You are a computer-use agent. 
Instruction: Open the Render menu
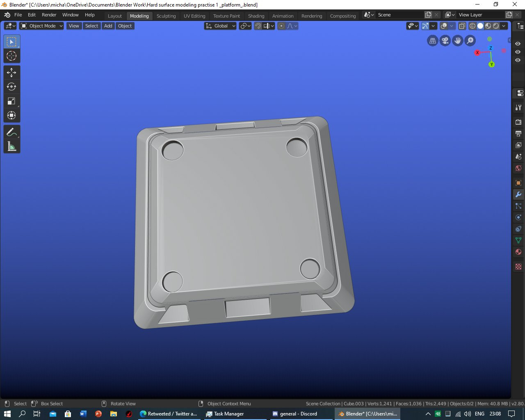(49, 15)
